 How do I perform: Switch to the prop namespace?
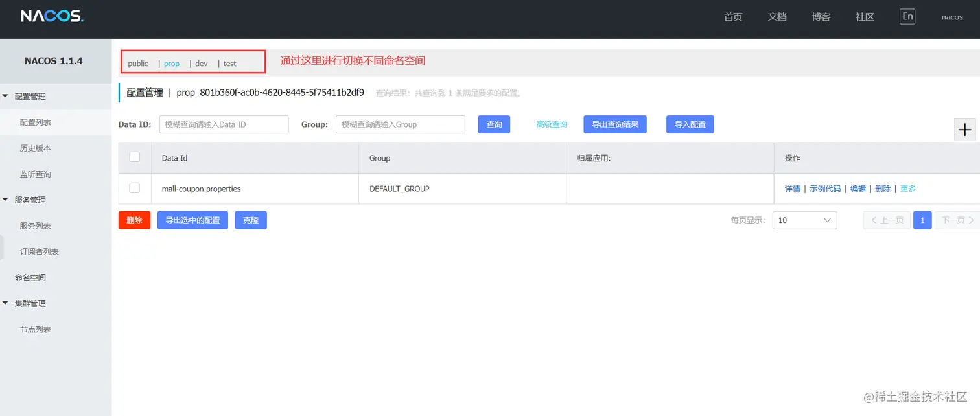[172, 64]
